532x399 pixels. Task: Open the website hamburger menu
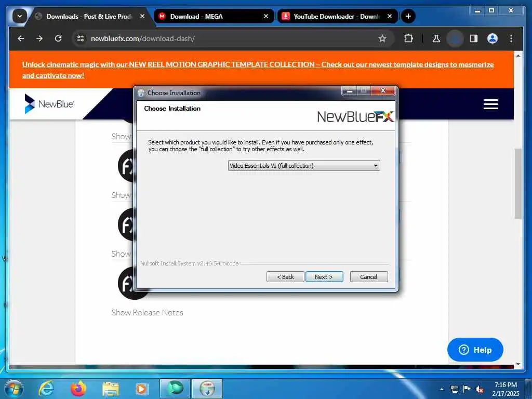tap(490, 104)
